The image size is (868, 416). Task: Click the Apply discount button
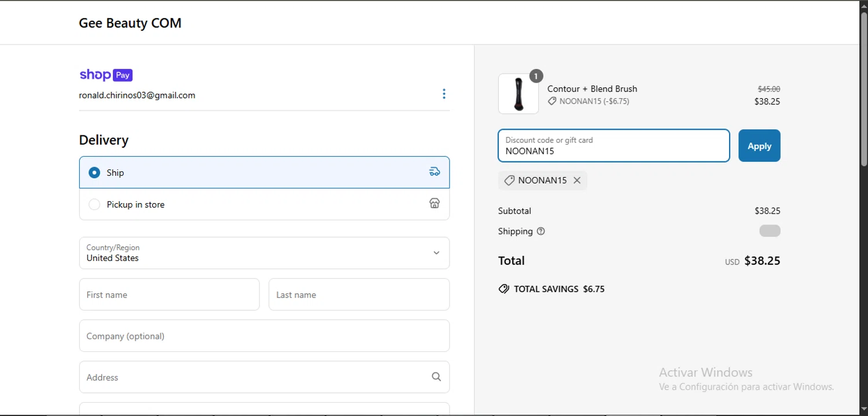759,146
